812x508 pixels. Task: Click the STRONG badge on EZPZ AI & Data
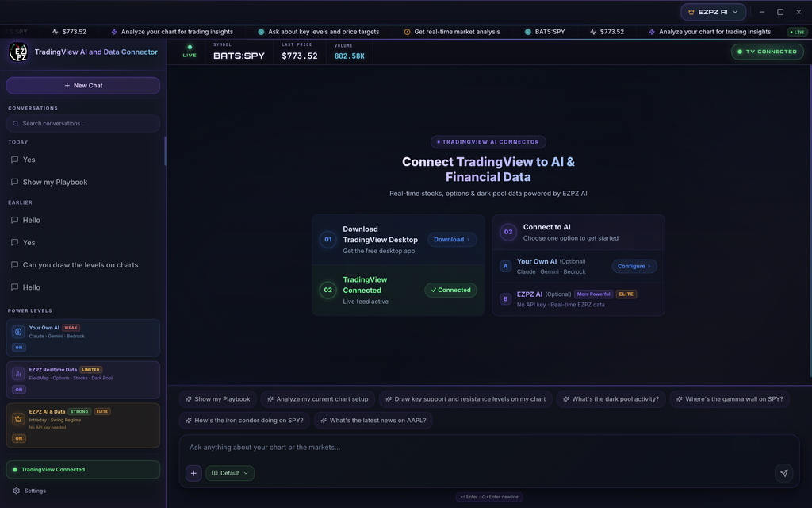(x=79, y=412)
